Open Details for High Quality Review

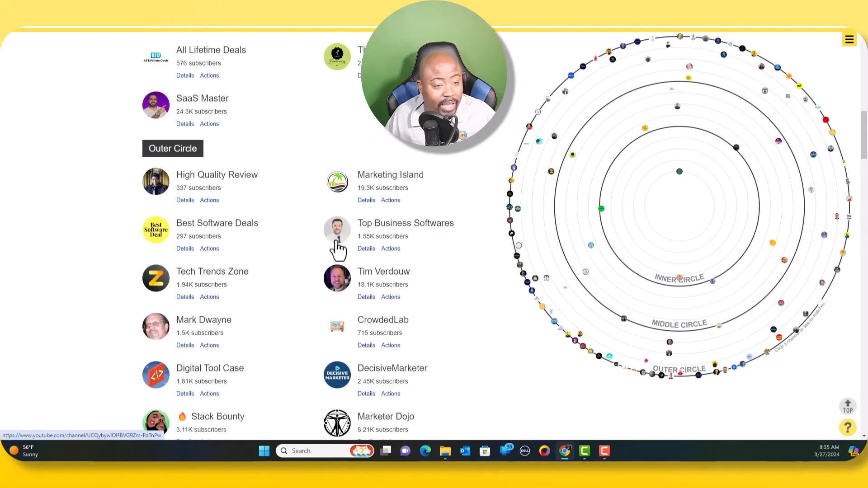[x=185, y=200]
